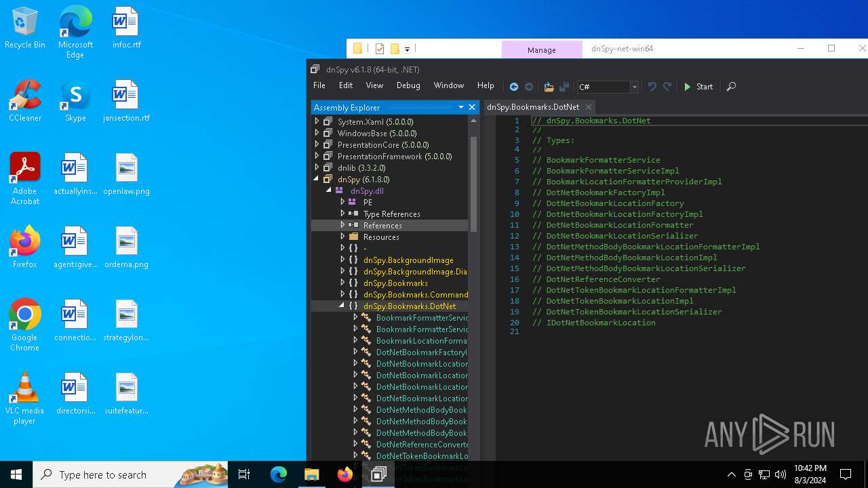Viewport: 868px width, 488px height.
Task: Open the Firefox desktop shortcut
Action: tap(25, 247)
